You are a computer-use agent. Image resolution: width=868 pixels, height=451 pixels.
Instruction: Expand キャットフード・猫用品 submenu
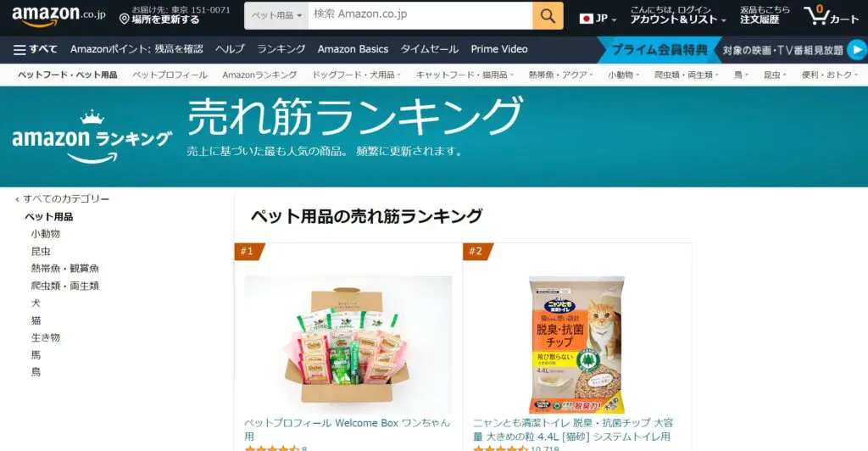click(x=465, y=75)
